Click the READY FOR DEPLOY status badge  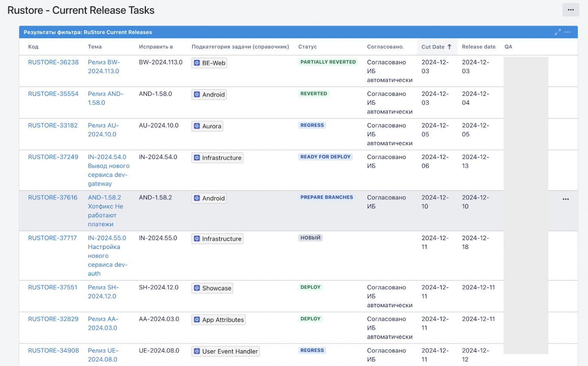click(x=325, y=157)
